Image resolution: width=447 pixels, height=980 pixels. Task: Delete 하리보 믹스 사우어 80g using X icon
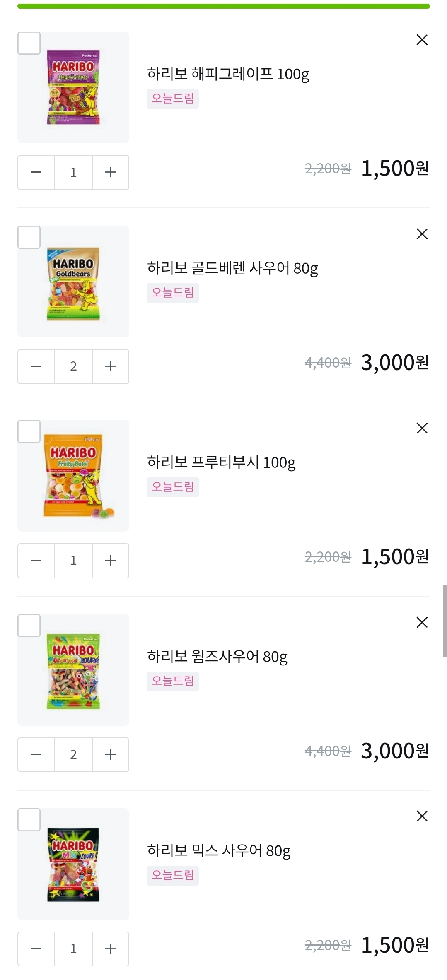coord(422,816)
